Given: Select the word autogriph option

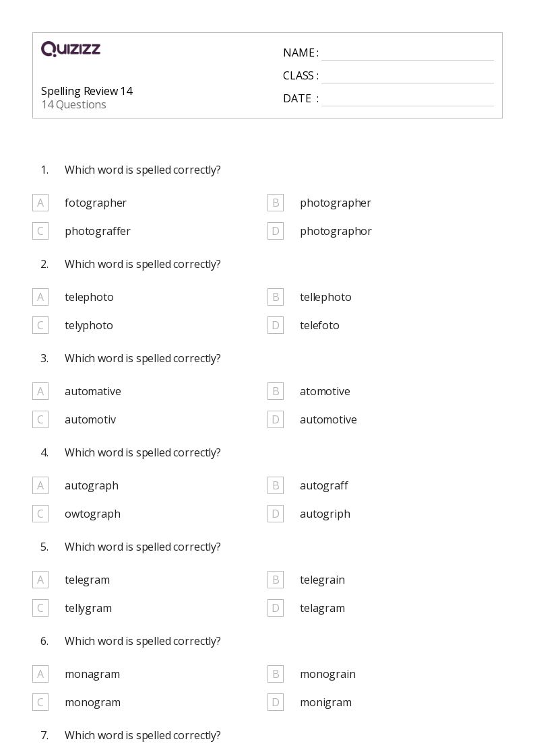Looking at the screenshot, I should [325, 514].
